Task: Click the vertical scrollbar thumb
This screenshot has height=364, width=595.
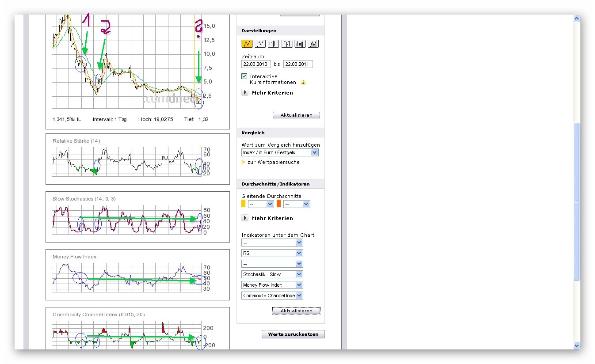Action: tap(576, 201)
